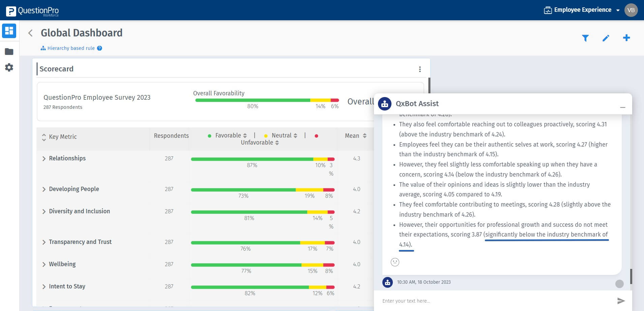Open the folder icon in left sidebar
The width and height of the screenshot is (644, 311).
coord(9,52)
